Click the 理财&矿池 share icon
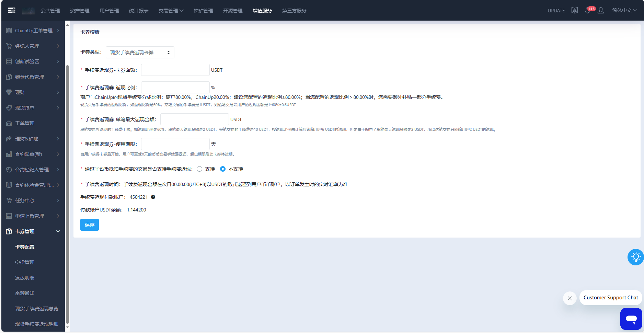The height and width of the screenshot is (333, 644). pos(9,139)
